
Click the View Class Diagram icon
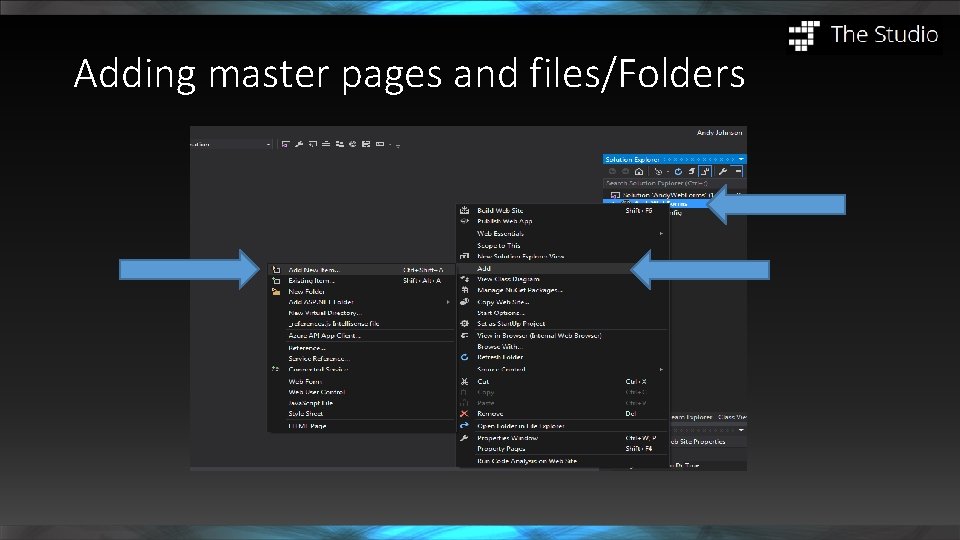465,279
